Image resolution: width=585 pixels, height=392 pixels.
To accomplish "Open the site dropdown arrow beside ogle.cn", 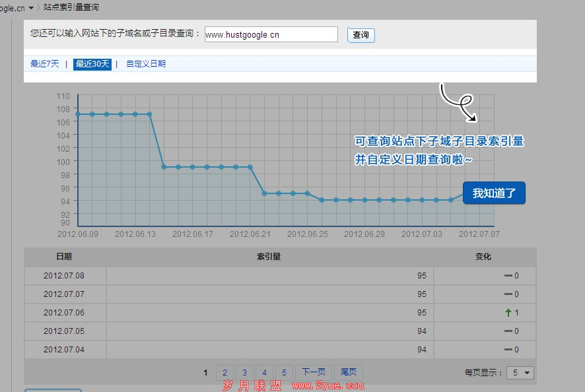I will pos(31,8).
